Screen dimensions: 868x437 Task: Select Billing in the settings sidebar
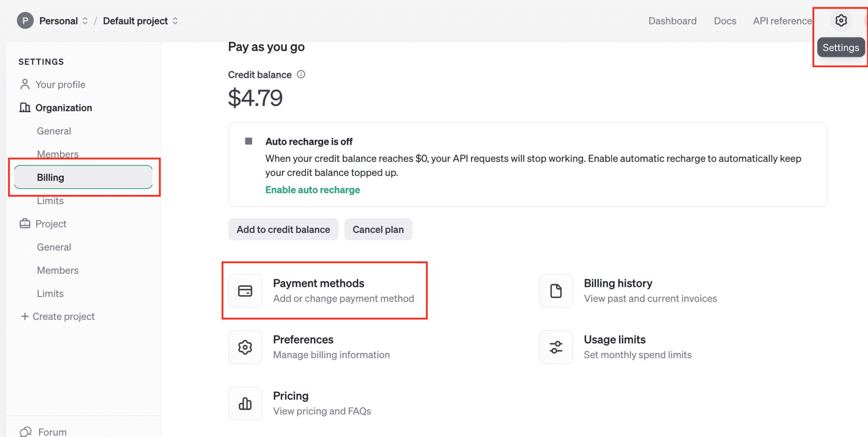[83, 177]
